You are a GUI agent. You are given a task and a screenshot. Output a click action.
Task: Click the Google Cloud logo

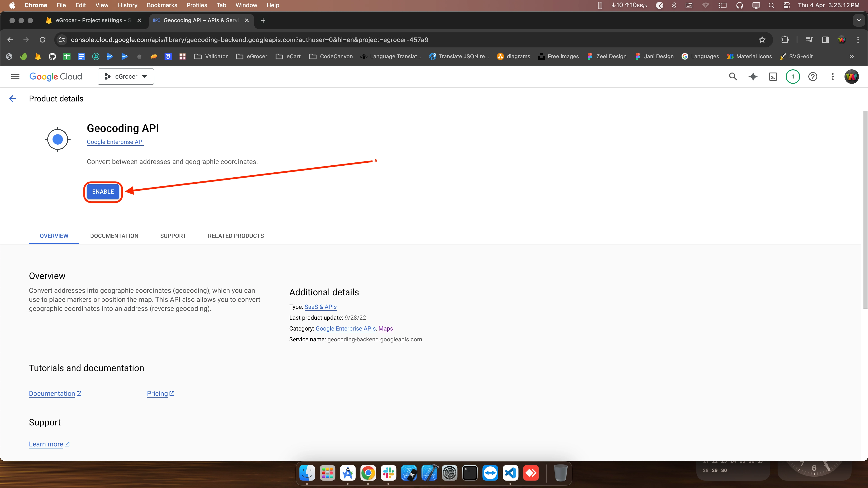(56, 77)
